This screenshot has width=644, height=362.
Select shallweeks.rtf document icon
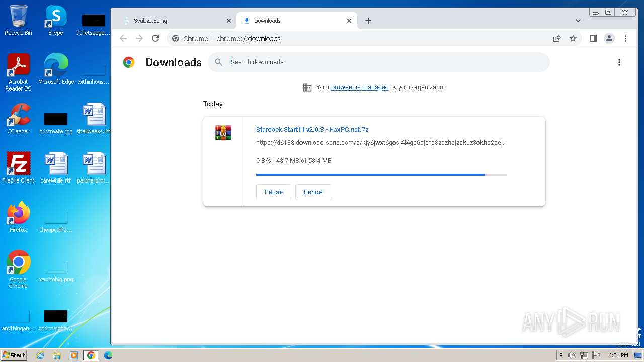(x=94, y=118)
